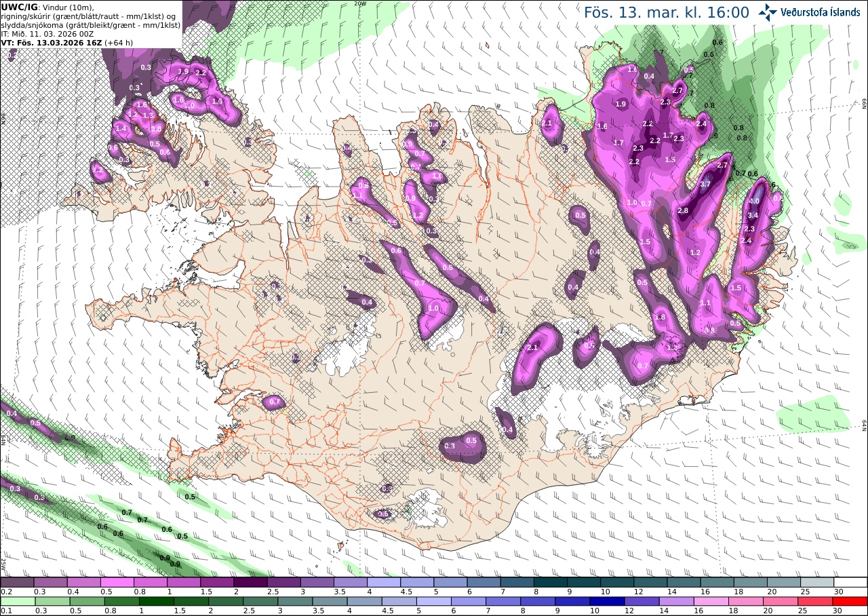
Task: Click the pale grey snow swatch between 25 and 30
Action: 818,582
